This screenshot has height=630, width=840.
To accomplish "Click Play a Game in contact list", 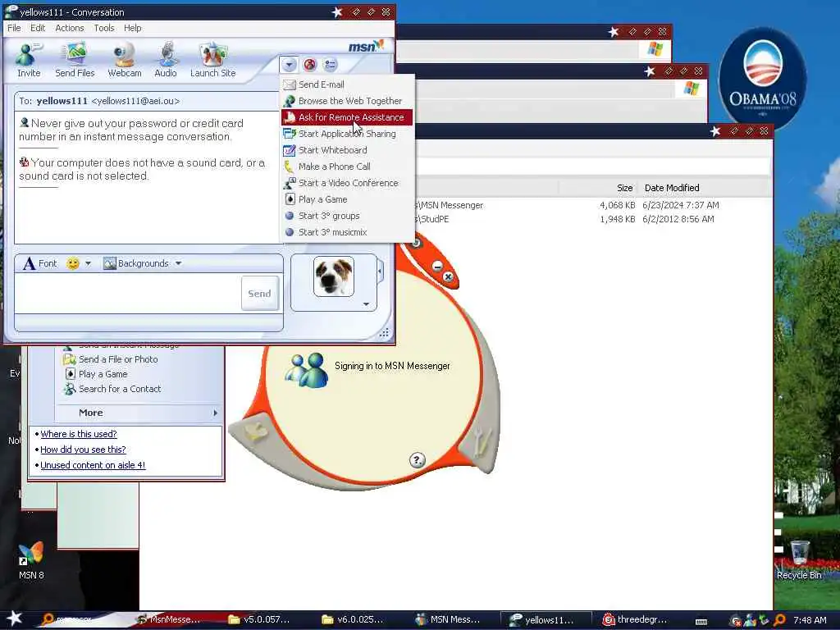I will click(97, 374).
